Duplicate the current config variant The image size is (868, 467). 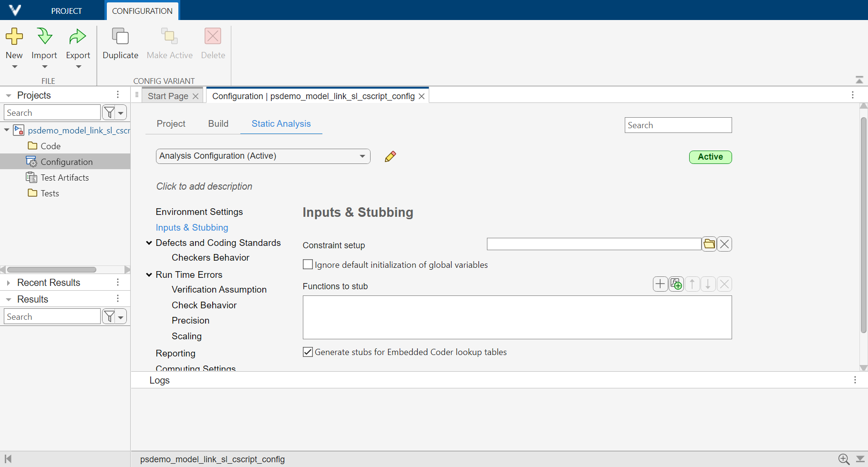[x=120, y=43]
